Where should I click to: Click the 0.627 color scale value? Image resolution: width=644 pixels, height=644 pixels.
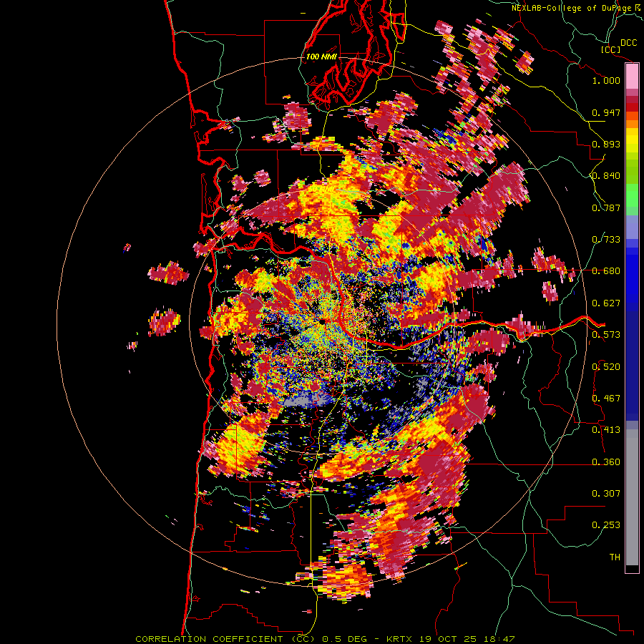coord(606,303)
